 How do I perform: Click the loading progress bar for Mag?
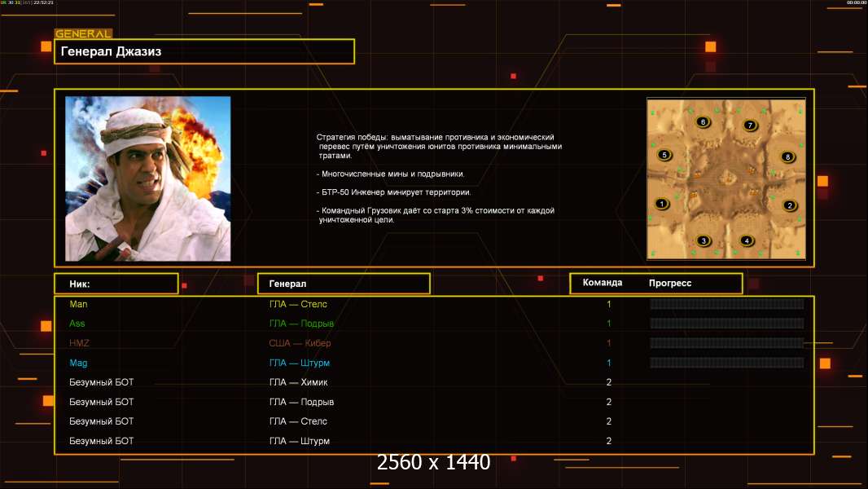click(x=726, y=363)
